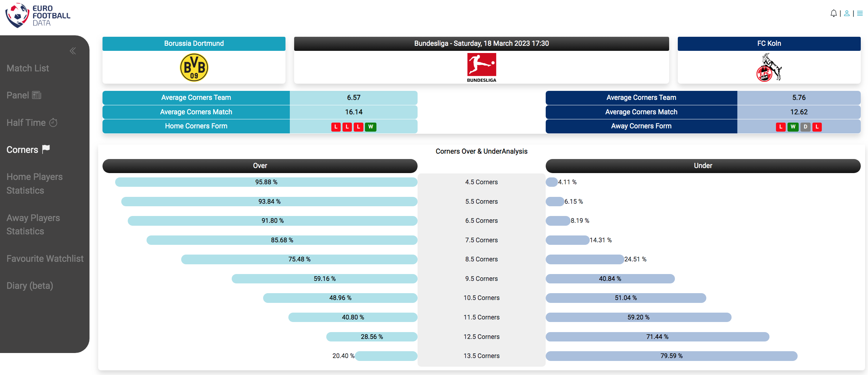
Task: Open Home Players Statistics
Action: (x=35, y=184)
